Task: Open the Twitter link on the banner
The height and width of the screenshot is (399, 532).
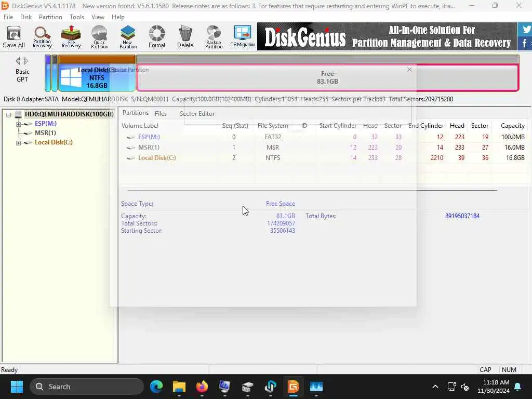Action: coord(526,29)
